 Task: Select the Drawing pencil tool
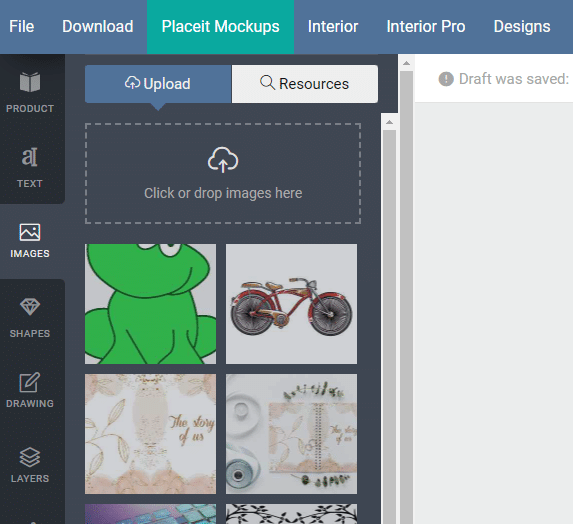pyautogui.click(x=30, y=382)
